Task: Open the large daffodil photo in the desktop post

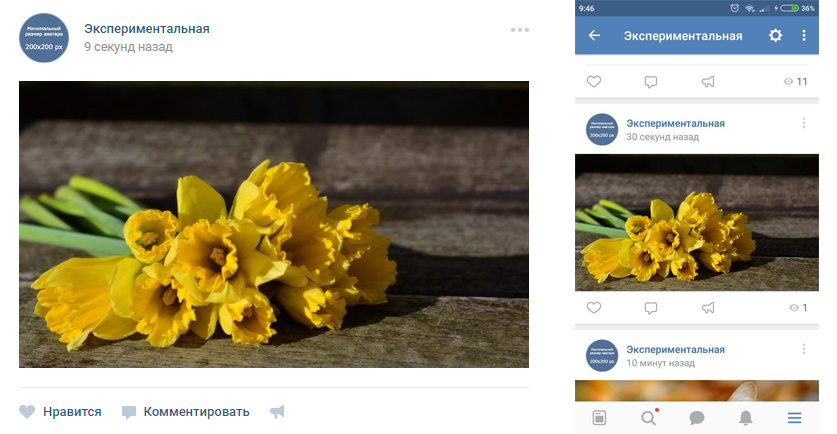Action: point(274,225)
